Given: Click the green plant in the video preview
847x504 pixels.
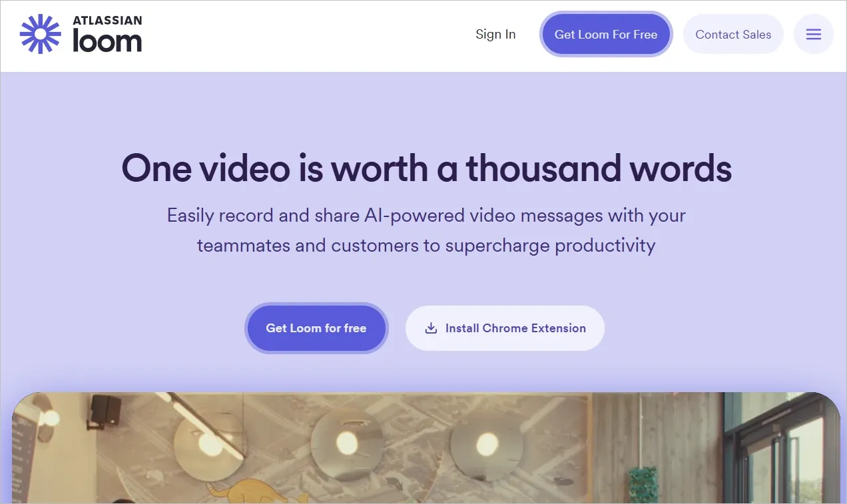Looking at the screenshot, I should point(643,484).
